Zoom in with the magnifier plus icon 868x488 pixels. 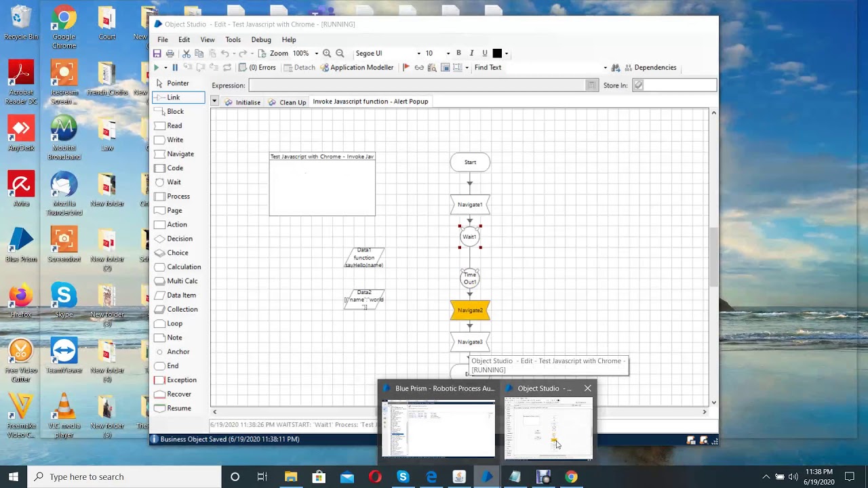click(327, 54)
